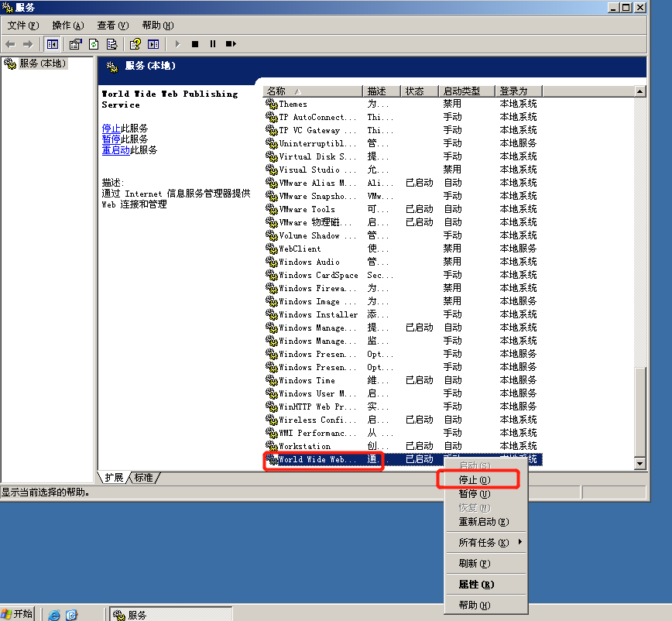Click the Show/Hide console tree toolbar icon

[x=52, y=44]
